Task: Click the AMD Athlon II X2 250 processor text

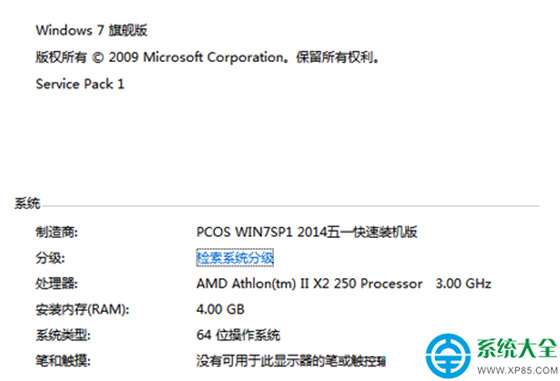Action: coord(309,284)
